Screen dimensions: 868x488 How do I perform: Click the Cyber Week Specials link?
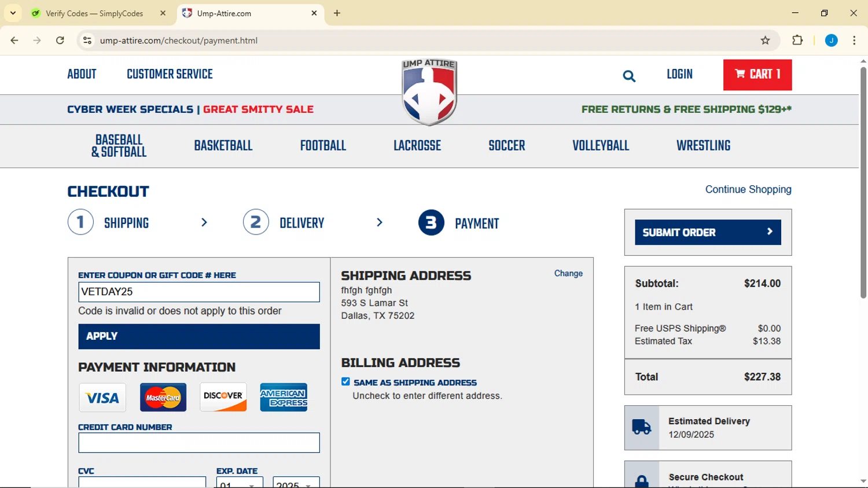pos(130,109)
